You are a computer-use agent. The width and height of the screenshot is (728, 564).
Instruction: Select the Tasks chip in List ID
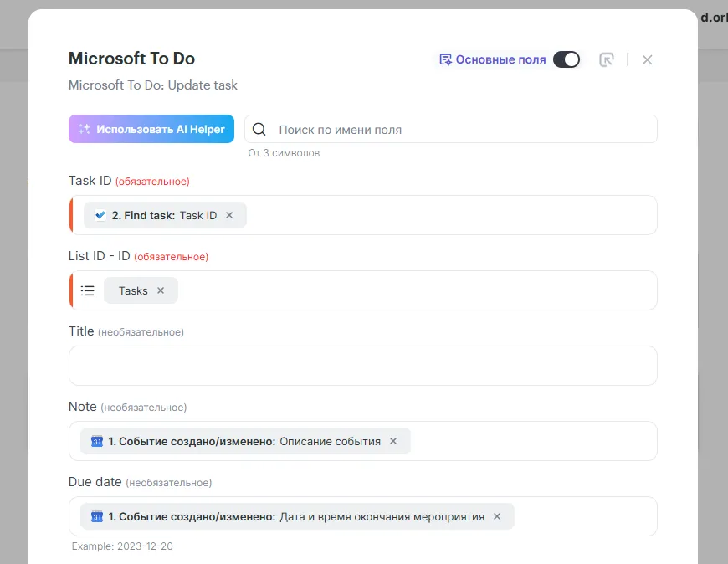132,290
